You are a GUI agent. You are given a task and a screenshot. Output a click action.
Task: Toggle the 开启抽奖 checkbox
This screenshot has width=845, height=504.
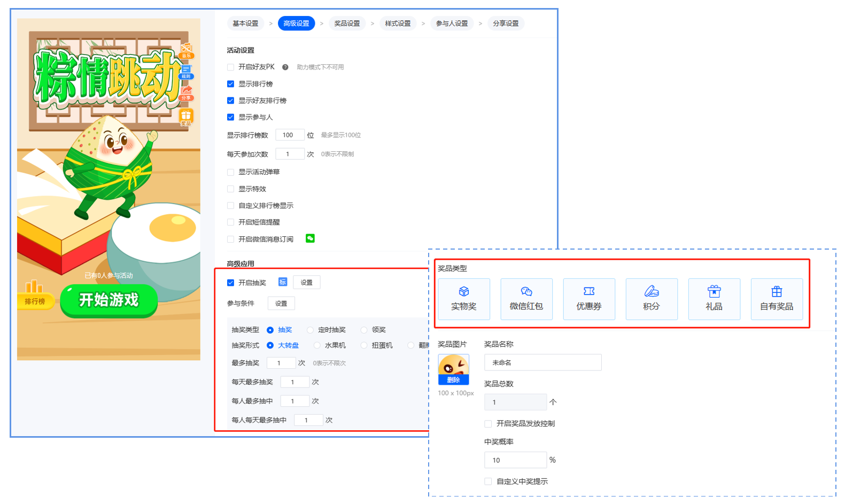pyautogui.click(x=230, y=283)
